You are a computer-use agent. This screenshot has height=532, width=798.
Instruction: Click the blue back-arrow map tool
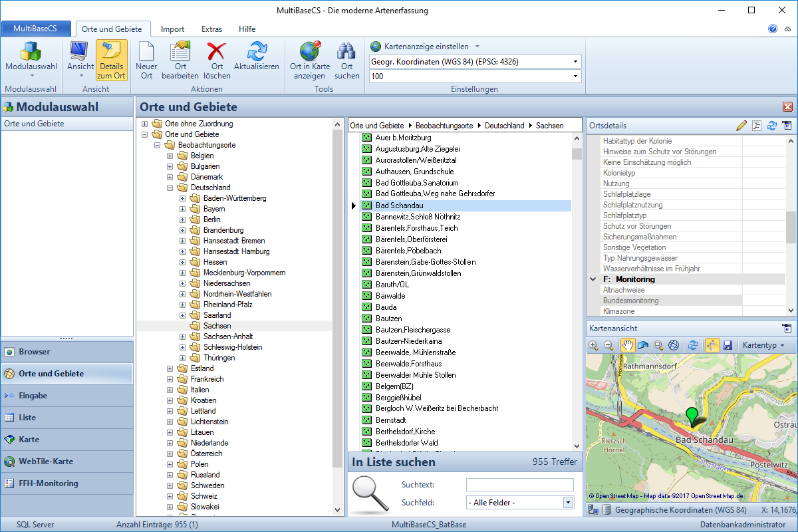pyautogui.click(x=642, y=345)
